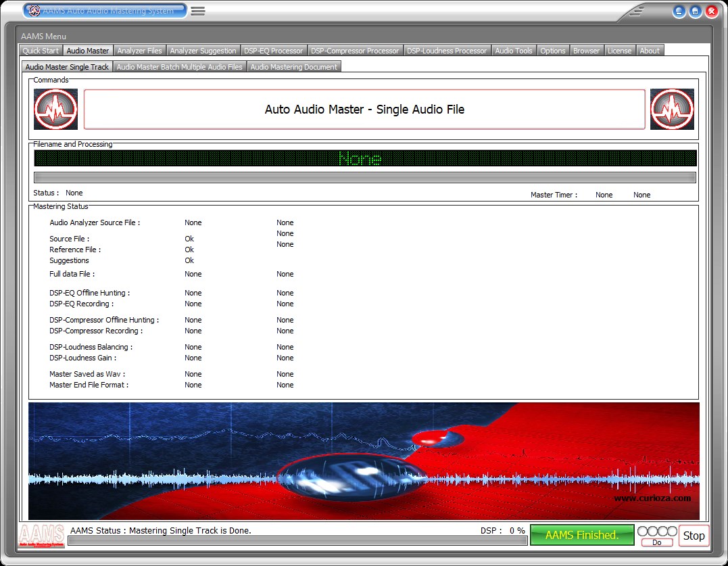Switch to the Browser tab
The height and width of the screenshot is (566, 728).
(587, 51)
